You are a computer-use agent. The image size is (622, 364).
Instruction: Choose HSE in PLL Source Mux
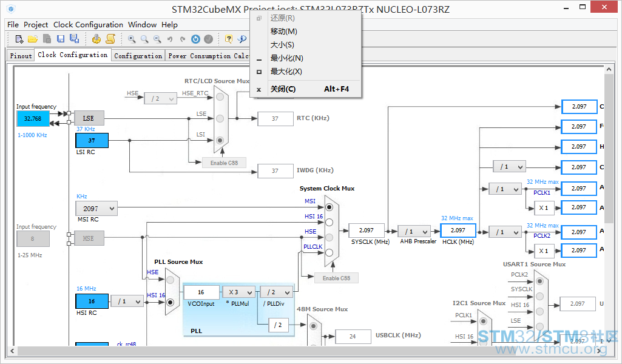coord(170,280)
